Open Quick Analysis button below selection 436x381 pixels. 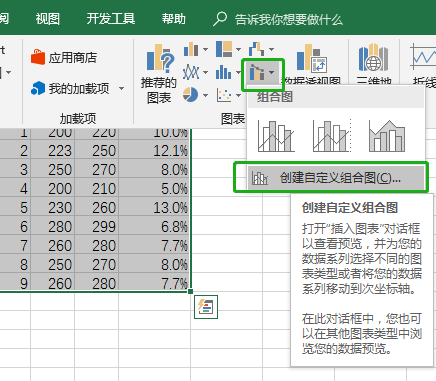pyautogui.click(x=206, y=307)
